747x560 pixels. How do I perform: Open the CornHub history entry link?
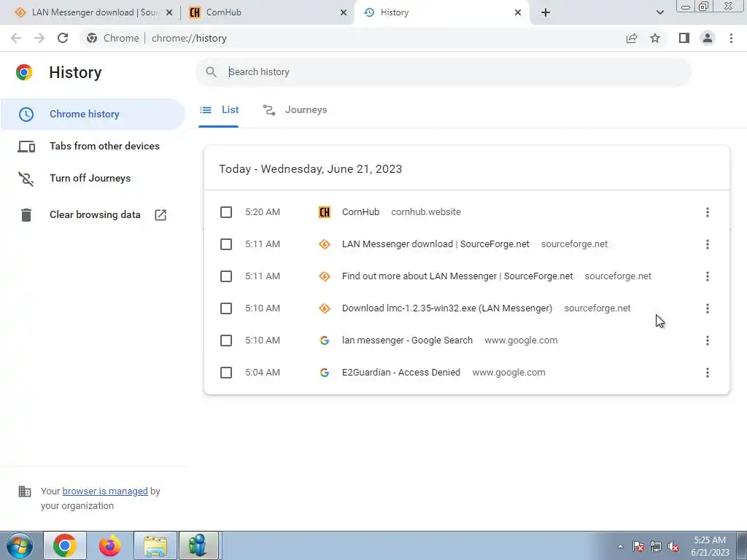tap(360, 212)
